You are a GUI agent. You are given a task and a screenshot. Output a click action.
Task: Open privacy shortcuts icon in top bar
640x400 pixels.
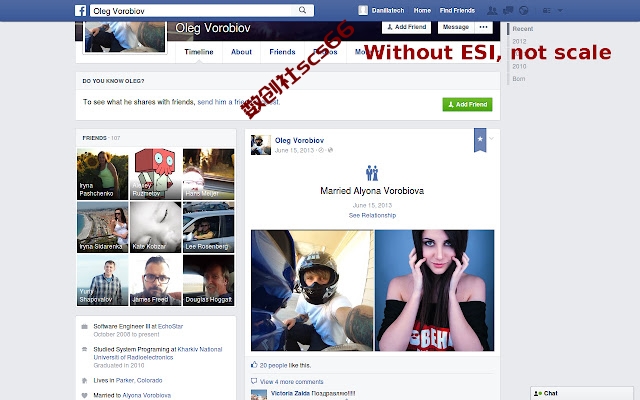click(x=547, y=11)
